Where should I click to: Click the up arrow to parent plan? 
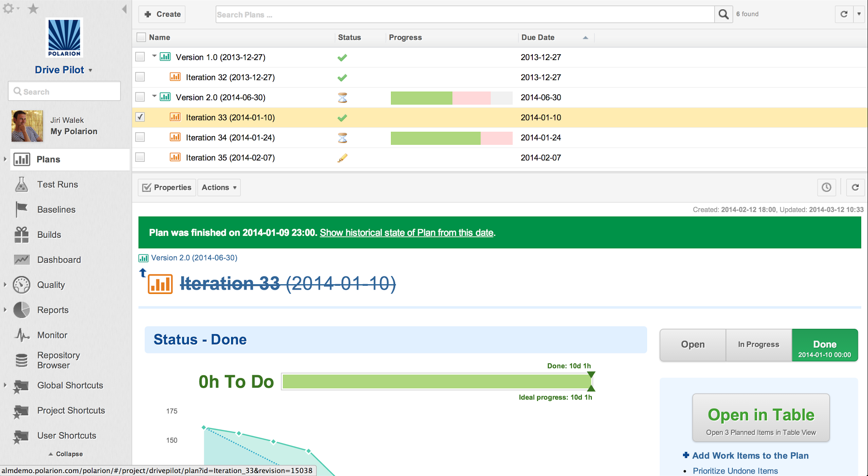(x=143, y=273)
